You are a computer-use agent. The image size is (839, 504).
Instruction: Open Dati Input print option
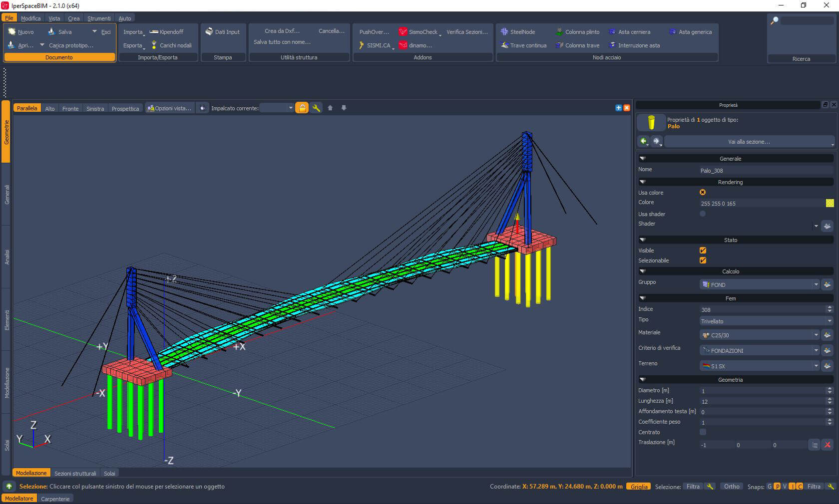coord(223,32)
